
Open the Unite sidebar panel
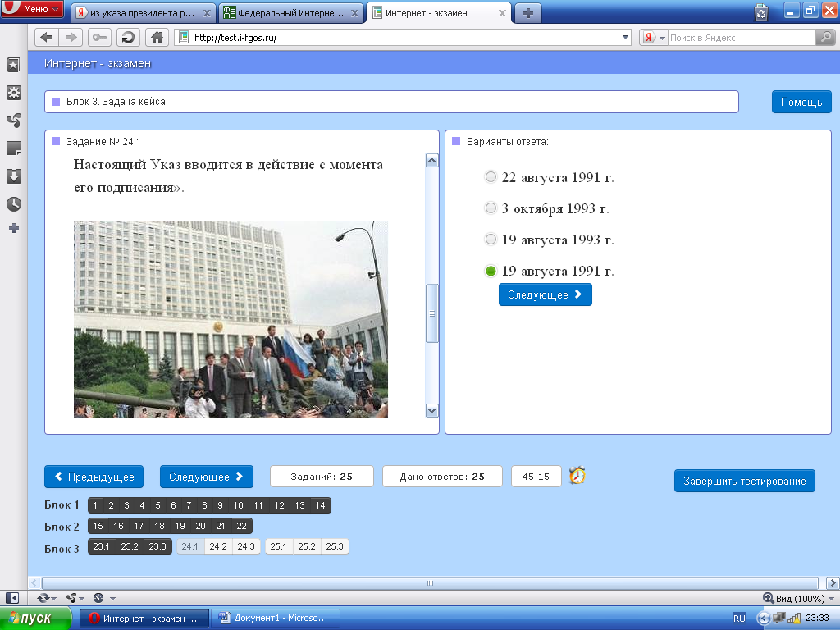13,121
